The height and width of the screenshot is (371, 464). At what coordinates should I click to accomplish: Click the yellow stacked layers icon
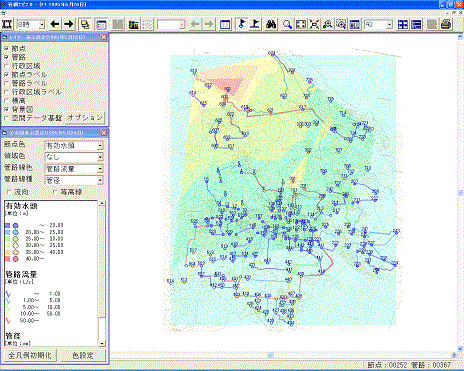[x=85, y=24]
